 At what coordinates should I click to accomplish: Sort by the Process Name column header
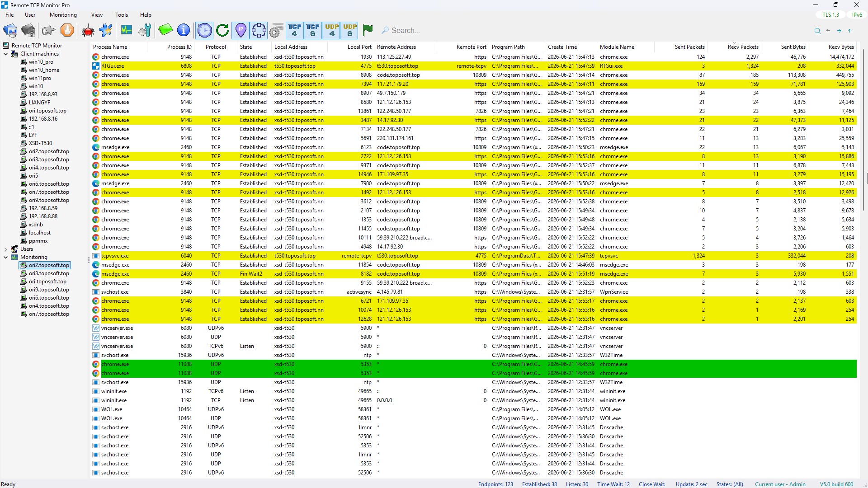(x=119, y=47)
